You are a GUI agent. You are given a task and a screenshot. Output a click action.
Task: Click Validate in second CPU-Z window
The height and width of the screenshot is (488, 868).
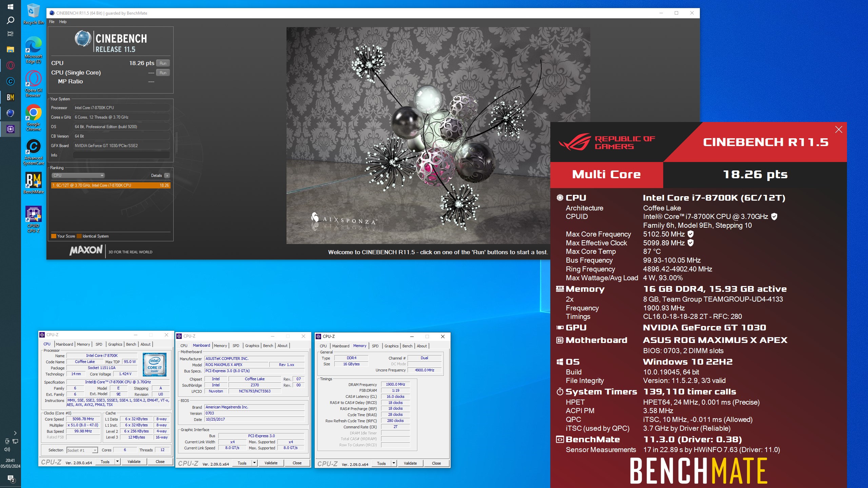[271, 463]
